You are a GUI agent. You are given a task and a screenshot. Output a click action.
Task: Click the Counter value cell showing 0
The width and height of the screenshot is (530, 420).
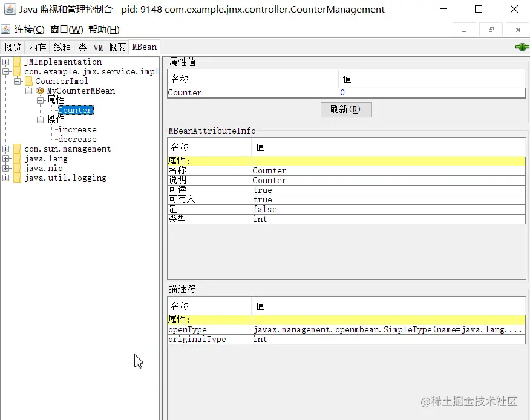(x=432, y=93)
